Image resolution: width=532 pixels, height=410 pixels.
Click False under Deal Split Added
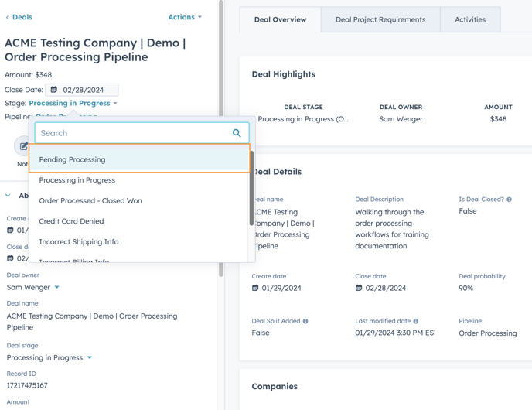[x=261, y=333]
